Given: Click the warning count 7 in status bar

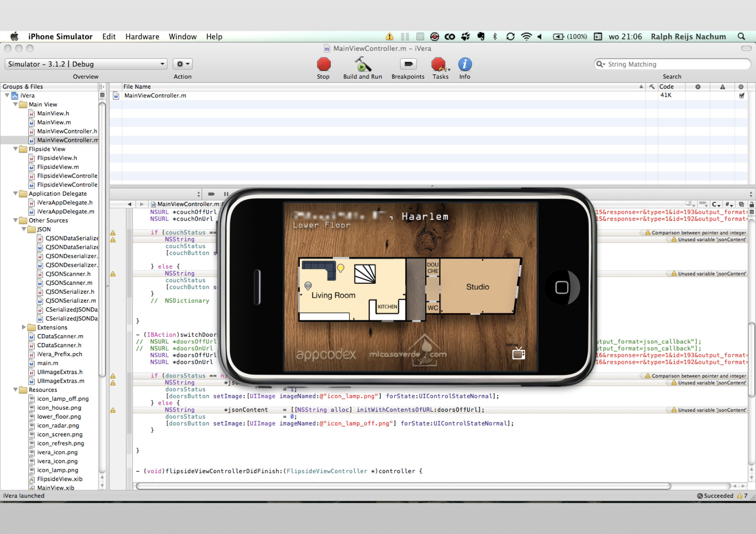Looking at the screenshot, I should [x=742, y=496].
